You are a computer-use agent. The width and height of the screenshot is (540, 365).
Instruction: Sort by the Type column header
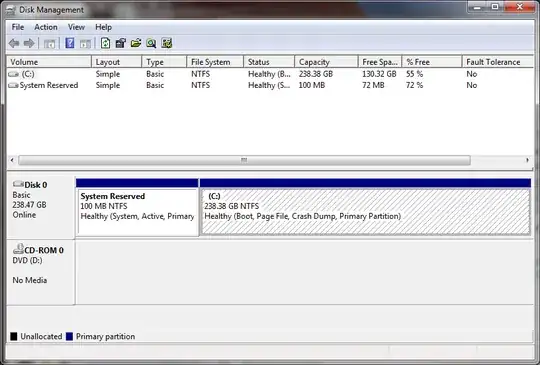point(164,62)
